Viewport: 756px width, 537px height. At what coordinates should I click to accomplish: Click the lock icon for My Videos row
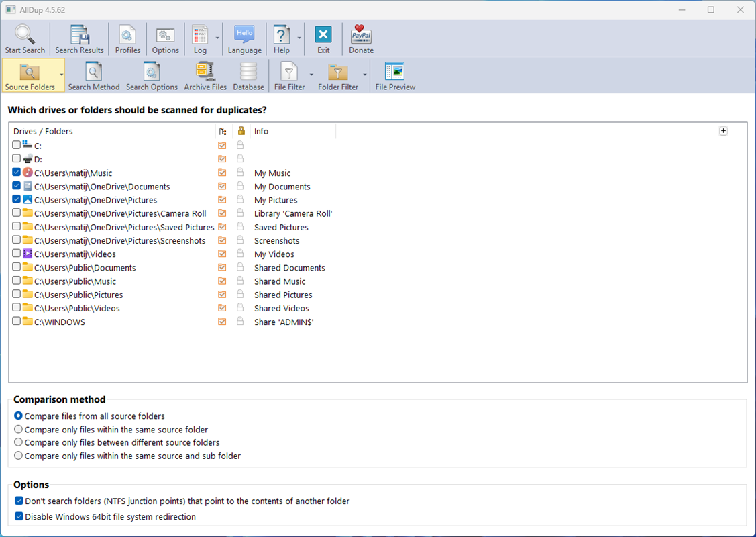pyautogui.click(x=240, y=253)
